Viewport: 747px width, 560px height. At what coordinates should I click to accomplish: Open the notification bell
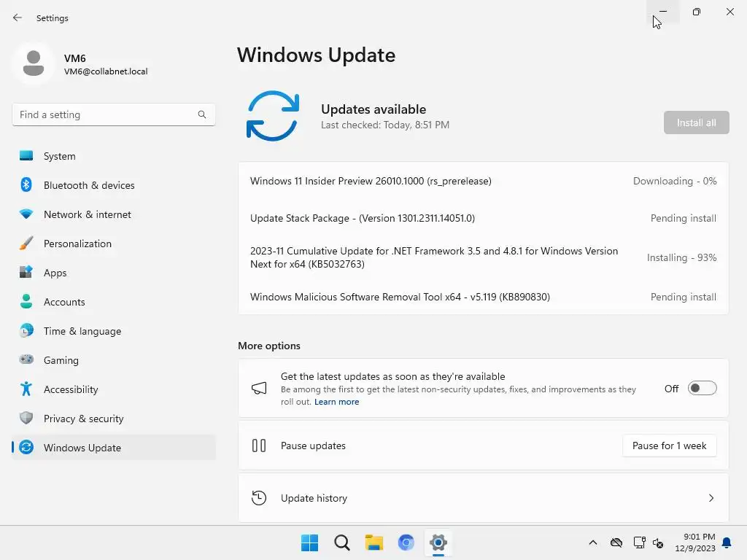point(727,542)
